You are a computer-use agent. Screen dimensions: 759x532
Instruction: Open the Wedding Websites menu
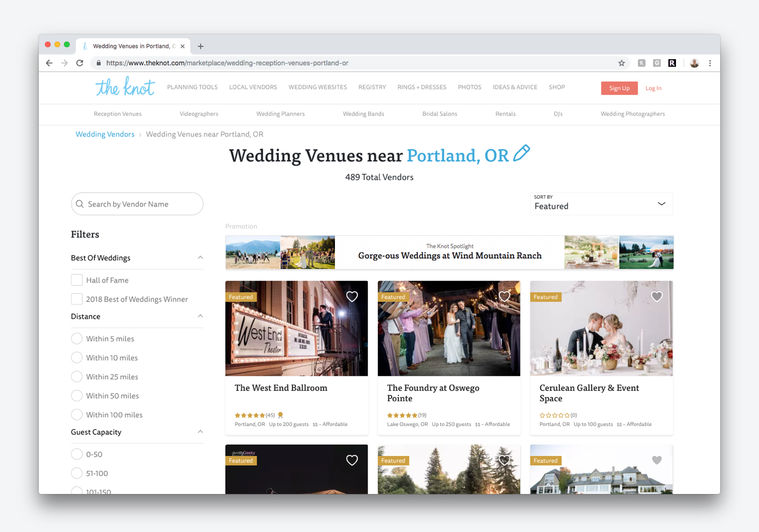point(318,87)
